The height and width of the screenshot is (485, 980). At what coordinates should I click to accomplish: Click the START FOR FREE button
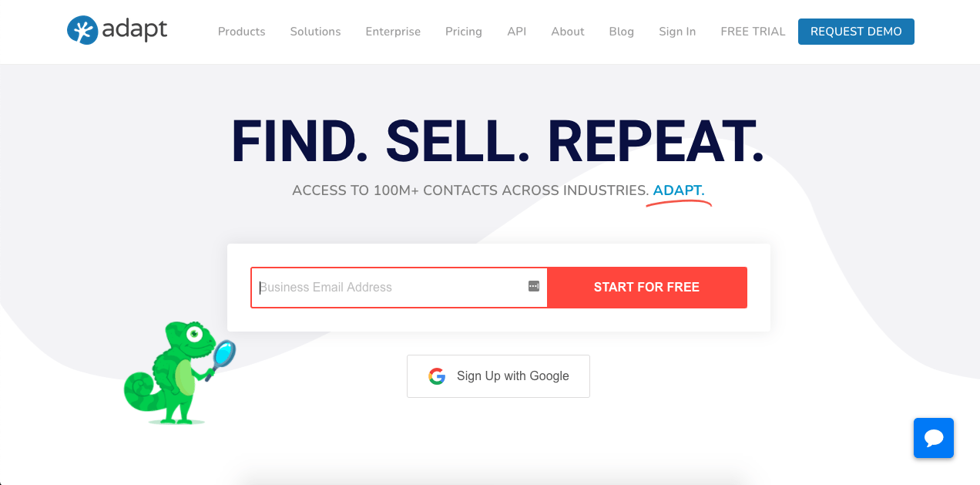tap(646, 287)
